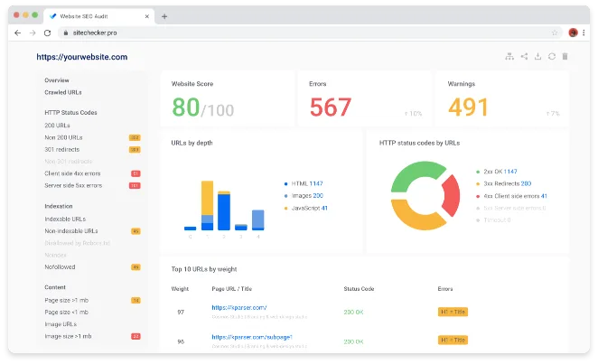Open Nofollowed in sidebar
This screenshot has height=364, width=598.
(x=60, y=267)
